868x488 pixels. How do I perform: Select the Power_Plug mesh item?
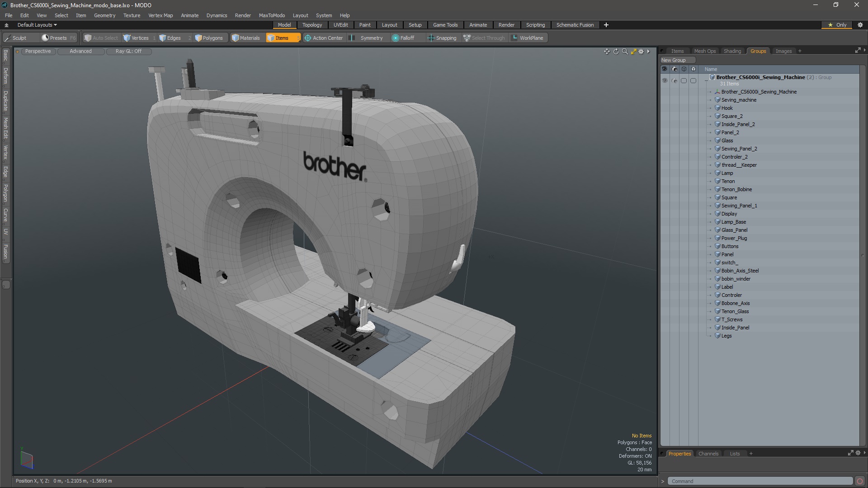click(734, 238)
